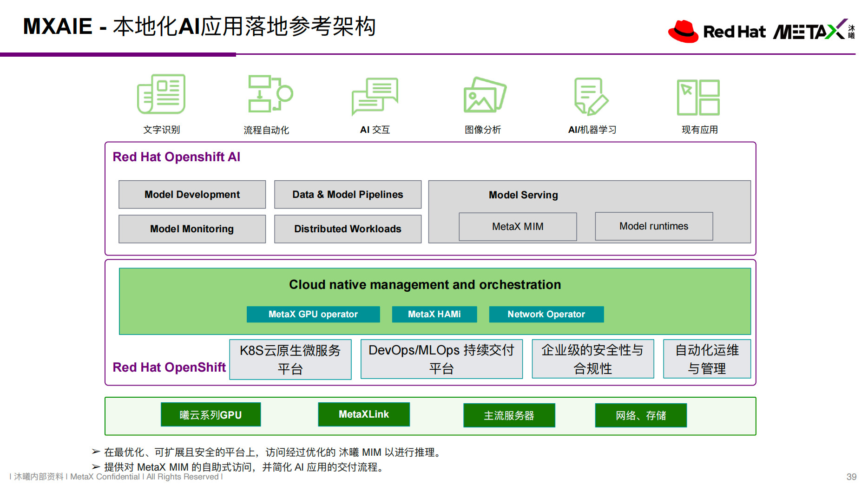Click the 图像分析 picture icon
Viewport: 868px width, 485px height.
pyautogui.click(x=485, y=95)
